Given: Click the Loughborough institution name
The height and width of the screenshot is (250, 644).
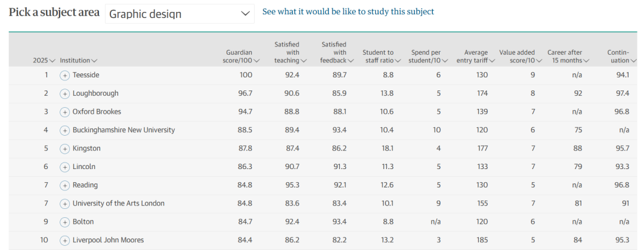Looking at the screenshot, I should pyautogui.click(x=95, y=93).
